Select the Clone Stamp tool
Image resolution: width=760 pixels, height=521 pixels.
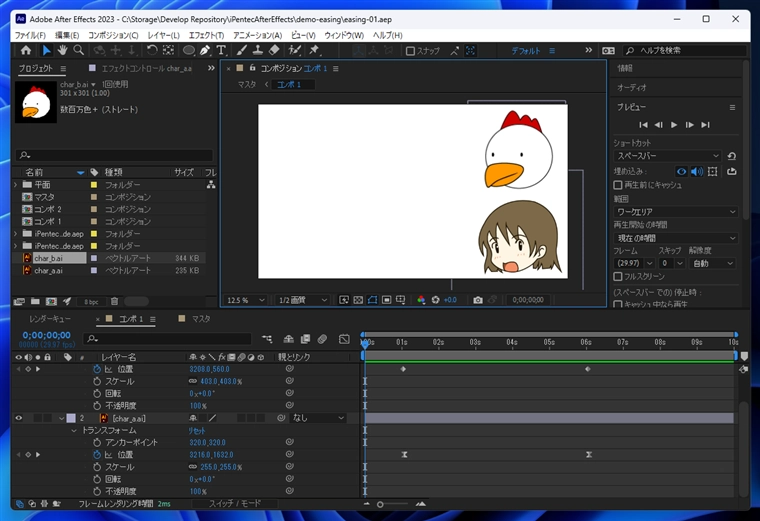click(x=258, y=50)
